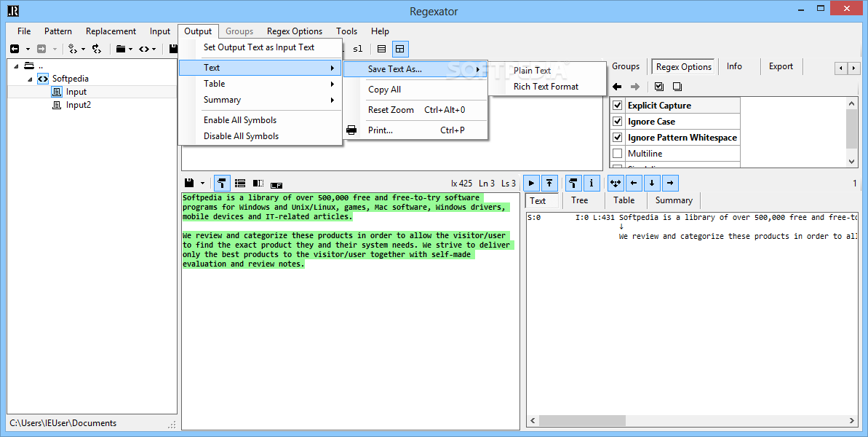Uncheck the Ignore Case checkbox
Viewport: 868px width, 437px height.
pos(618,122)
